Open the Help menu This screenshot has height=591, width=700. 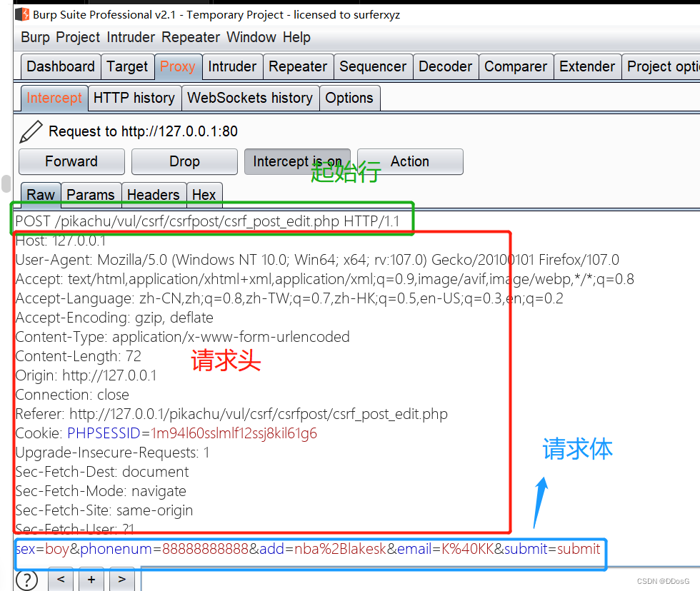[x=296, y=37]
